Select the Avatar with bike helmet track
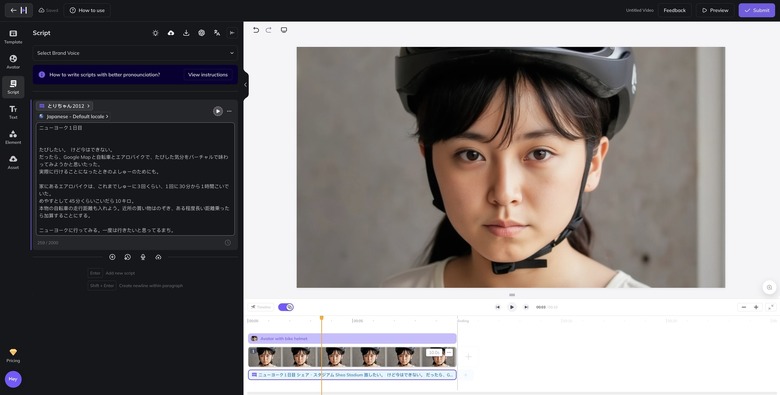 pyautogui.click(x=352, y=338)
